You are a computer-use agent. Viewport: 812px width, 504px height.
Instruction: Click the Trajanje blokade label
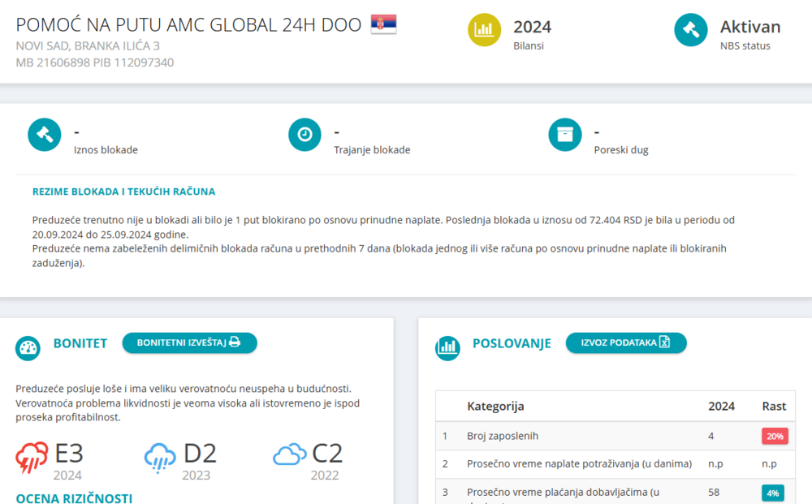[372, 150]
